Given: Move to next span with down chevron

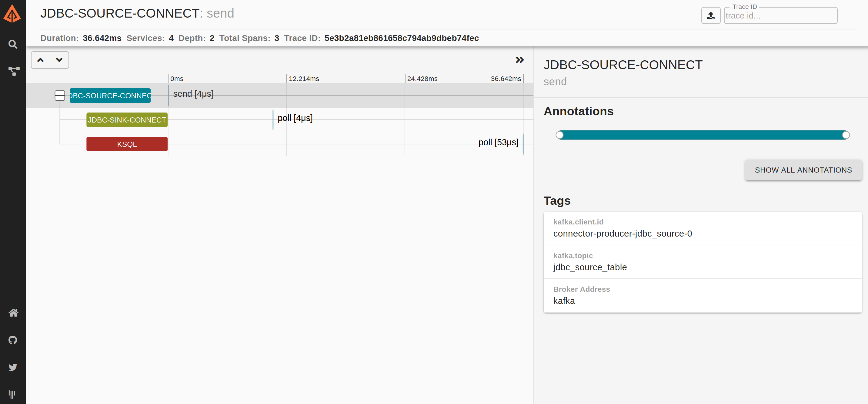Looking at the screenshot, I should (59, 60).
